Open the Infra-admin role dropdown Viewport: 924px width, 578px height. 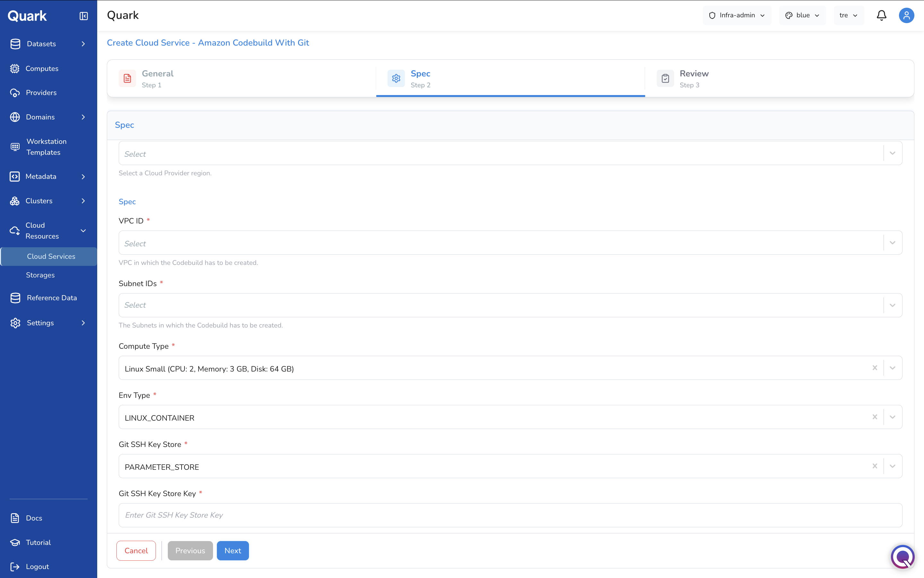click(737, 15)
